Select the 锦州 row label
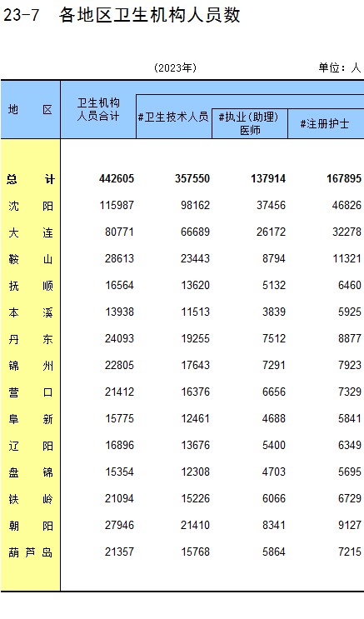Screen dimensions: 364x619 pos(30,366)
